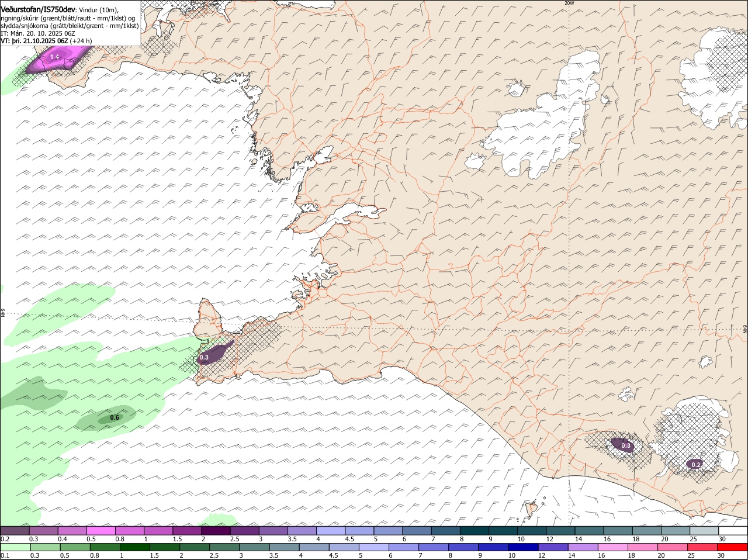Pick the dark purple upper swatch labeled 2

[x=216, y=531]
